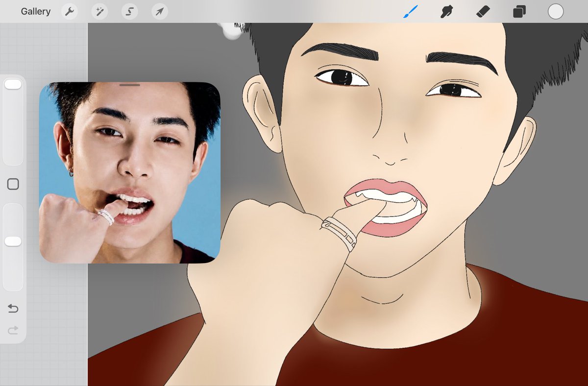The image size is (588, 386).
Task: Select the Brush tool
Action: pyautogui.click(x=411, y=11)
